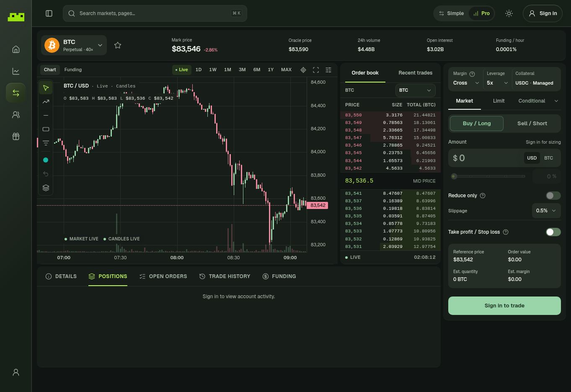571x392 pixels.
Task: Open the Open Orders tab
Action: tap(163, 276)
